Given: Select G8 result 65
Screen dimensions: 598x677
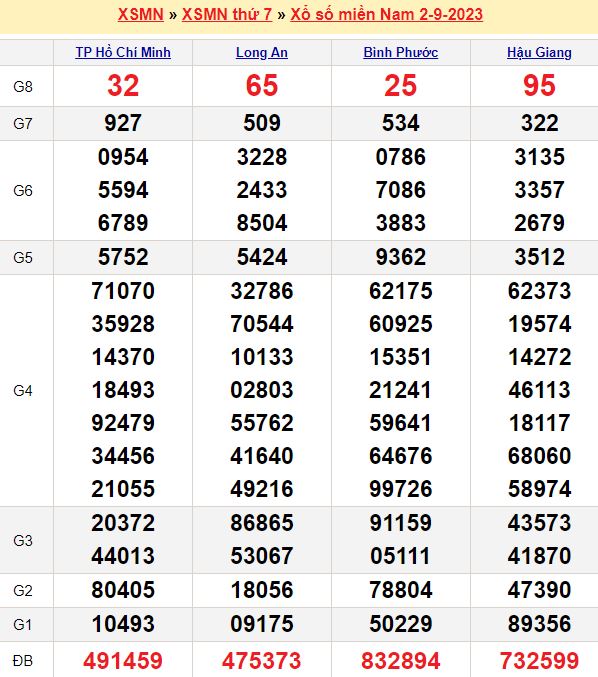Looking at the screenshot, I should click(262, 85).
